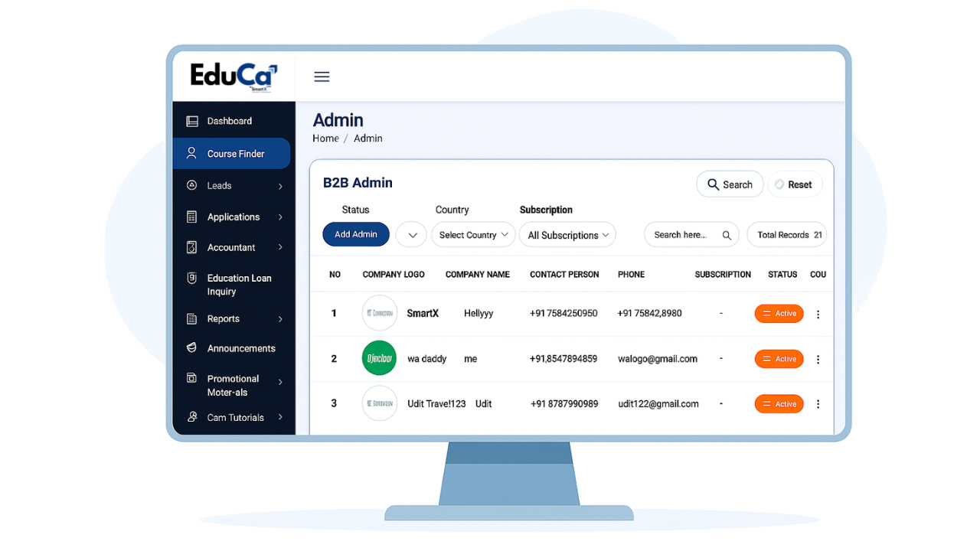The height and width of the screenshot is (551, 980).
Task: Toggle Active status for Udit Travel
Action: (779, 404)
